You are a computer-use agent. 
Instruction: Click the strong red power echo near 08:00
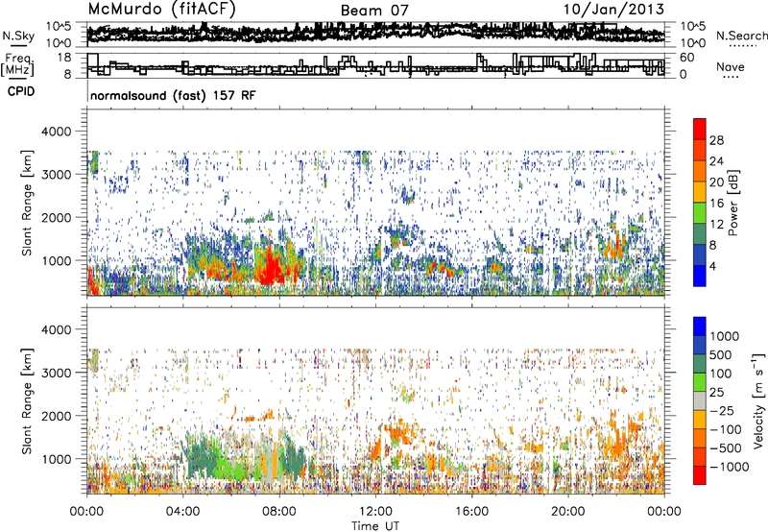coord(271,267)
